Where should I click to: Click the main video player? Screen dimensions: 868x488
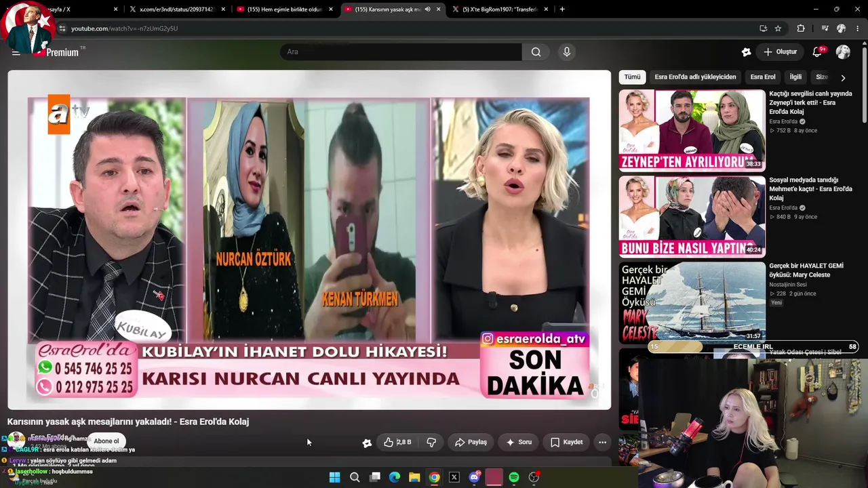point(309,240)
